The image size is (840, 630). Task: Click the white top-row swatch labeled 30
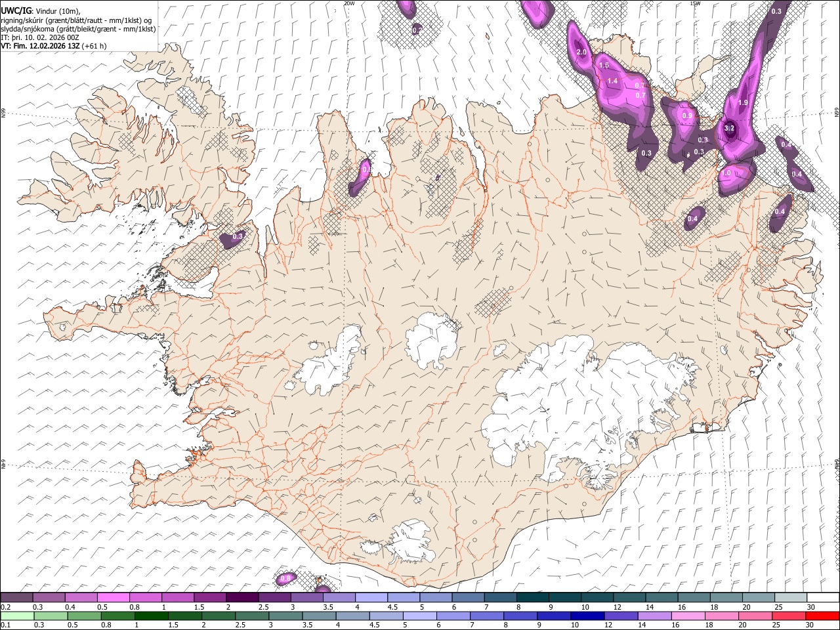click(x=823, y=598)
